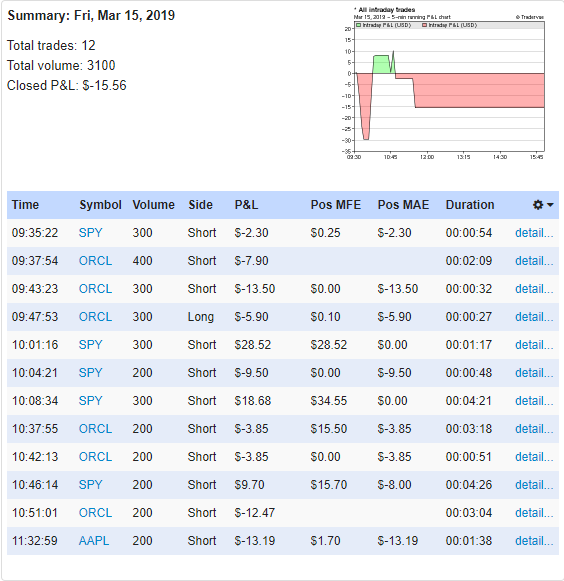View detail link for 09:47:53 ORCL long trade
564x581 pixels.
534,317
